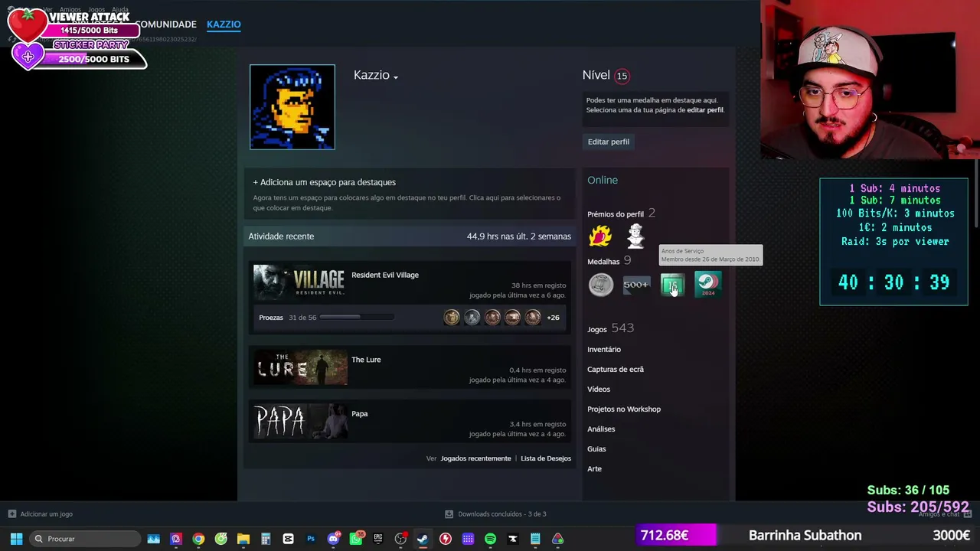
Task: Open the Arte link
Action: 594,469
